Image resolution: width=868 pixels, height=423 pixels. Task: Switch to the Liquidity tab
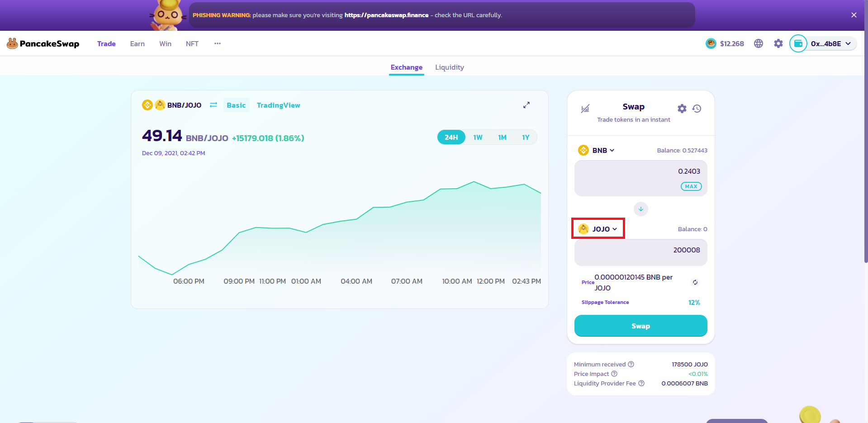pyautogui.click(x=450, y=67)
